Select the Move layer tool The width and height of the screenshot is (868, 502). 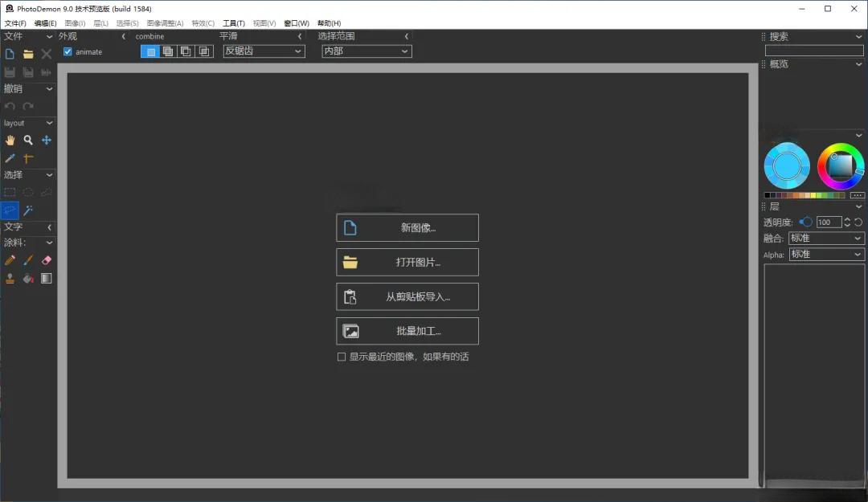point(47,140)
